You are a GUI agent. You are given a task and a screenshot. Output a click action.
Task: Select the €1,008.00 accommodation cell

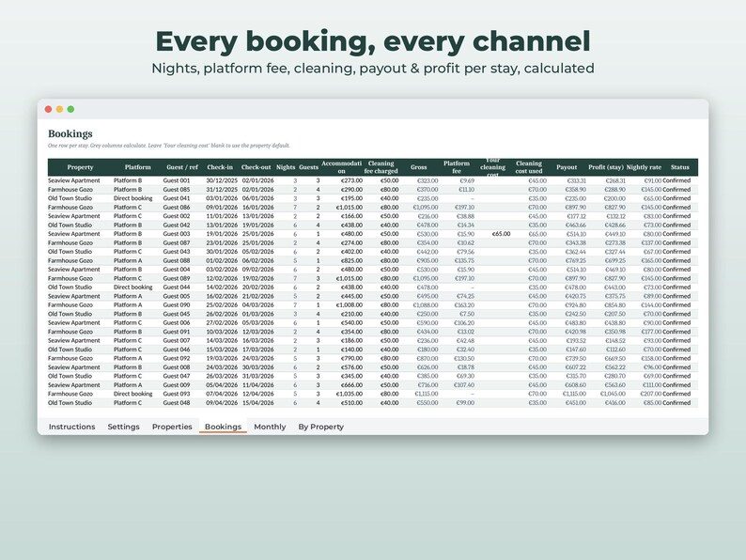point(350,305)
